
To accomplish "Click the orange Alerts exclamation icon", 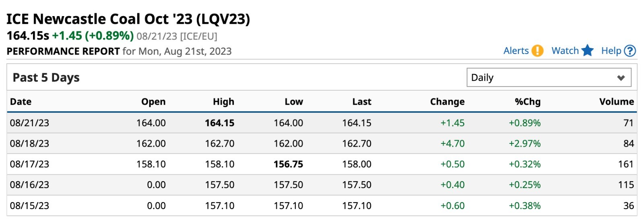I will [537, 51].
